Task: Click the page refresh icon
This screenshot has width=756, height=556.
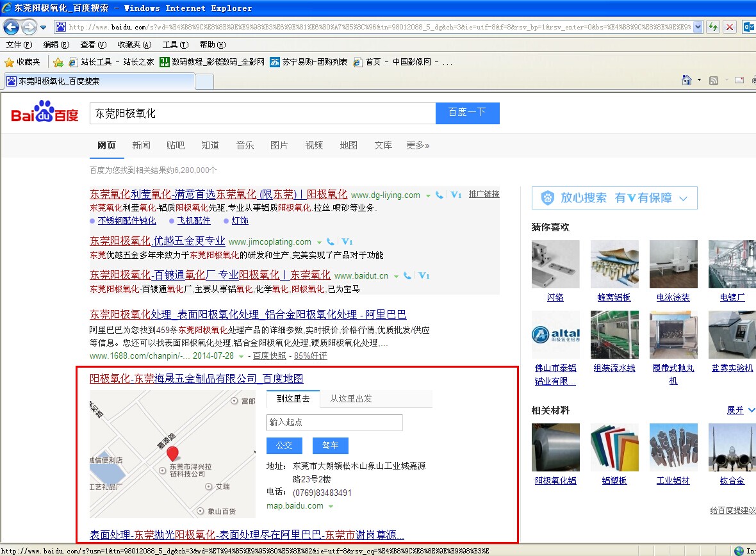Action: pos(712,27)
